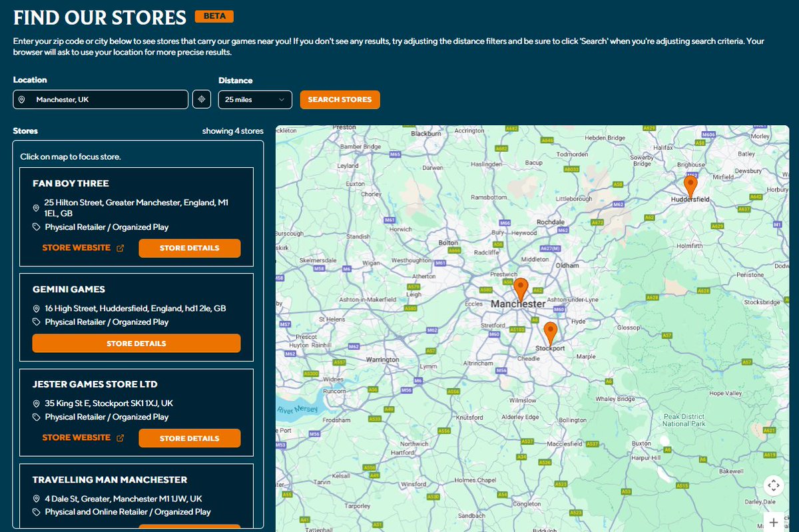Click the 4 Dale St, Manchester address
799x532 pixels.
(x=124, y=499)
